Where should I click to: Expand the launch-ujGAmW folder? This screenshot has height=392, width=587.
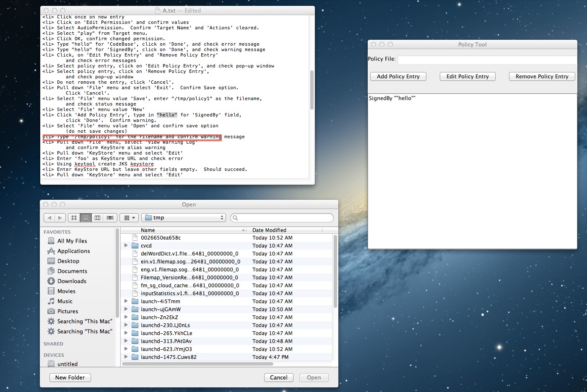(x=126, y=309)
